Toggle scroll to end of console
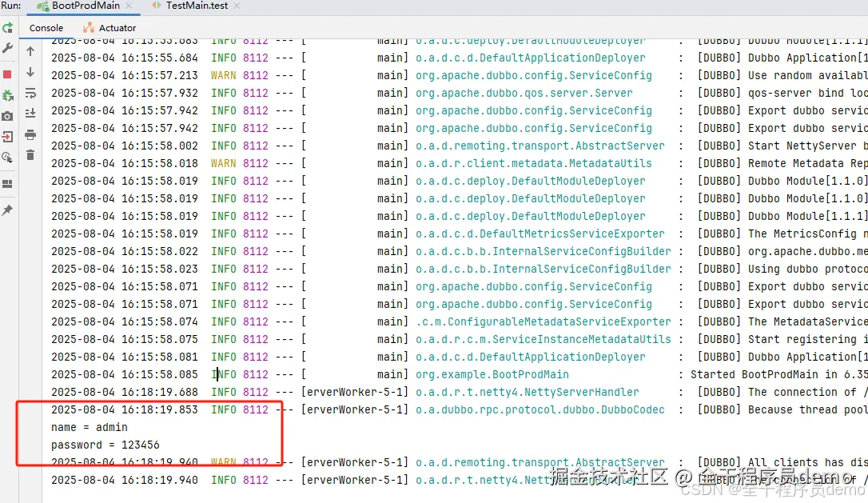This screenshot has height=503, width=868. (30, 114)
